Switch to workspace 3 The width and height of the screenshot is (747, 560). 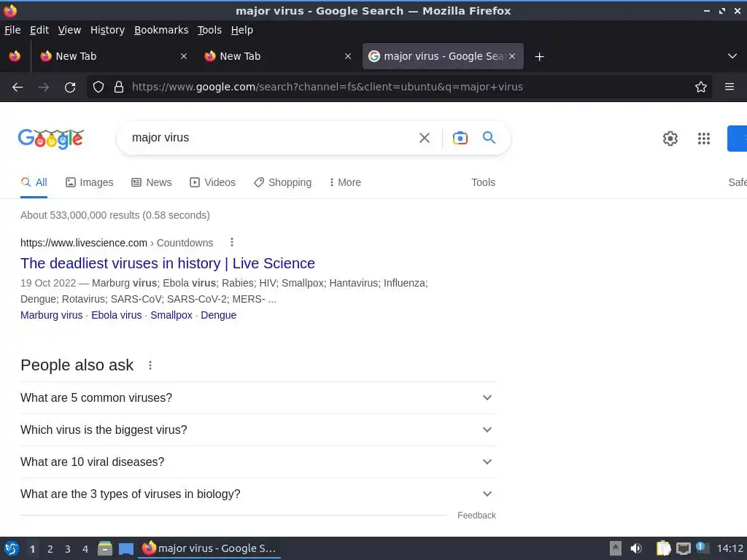[68, 549]
